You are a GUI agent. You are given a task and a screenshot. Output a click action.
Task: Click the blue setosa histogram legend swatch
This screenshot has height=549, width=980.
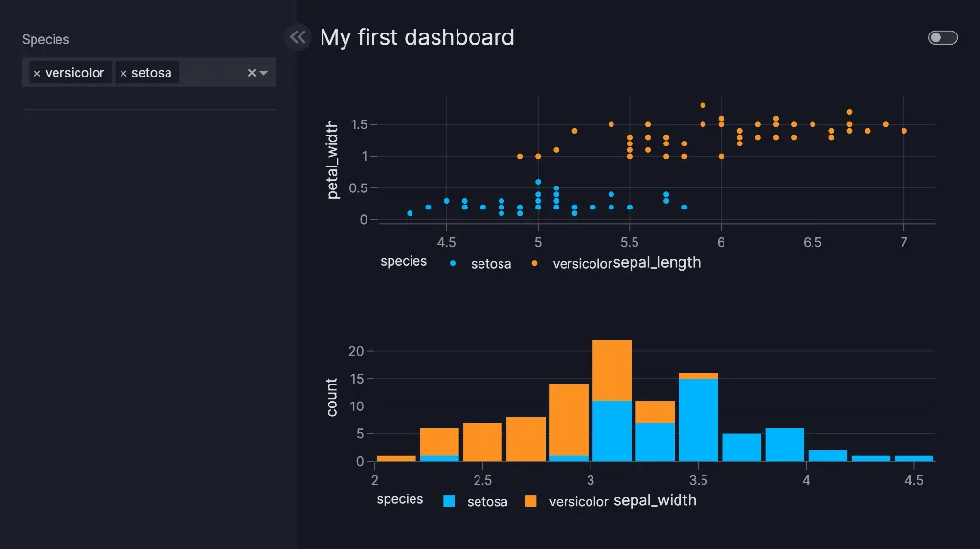tap(449, 501)
